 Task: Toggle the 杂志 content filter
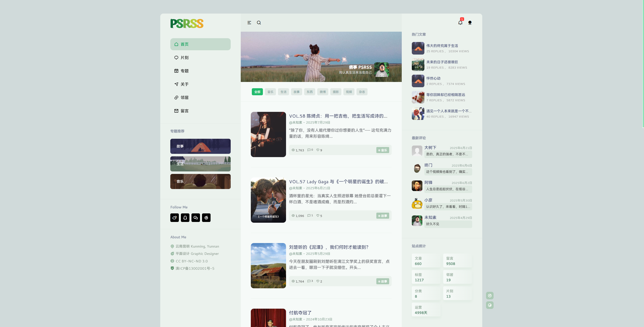pyautogui.click(x=362, y=92)
